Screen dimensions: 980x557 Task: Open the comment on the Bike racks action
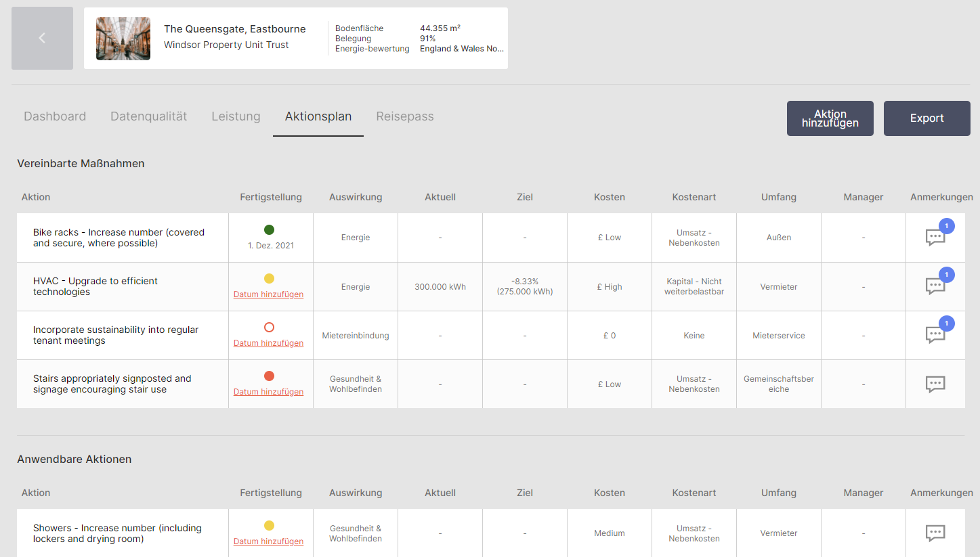[x=935, y=238]
